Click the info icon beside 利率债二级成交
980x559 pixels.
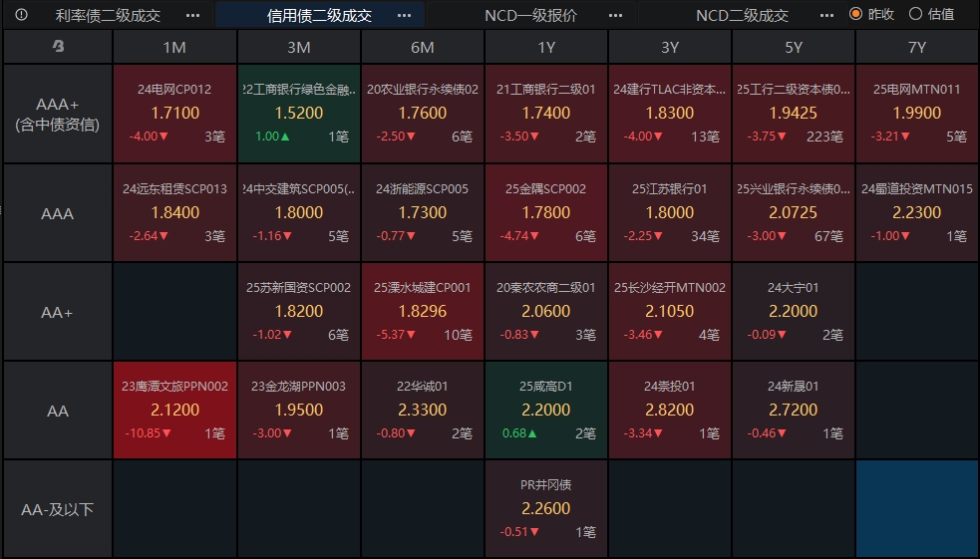coord(21,14)
